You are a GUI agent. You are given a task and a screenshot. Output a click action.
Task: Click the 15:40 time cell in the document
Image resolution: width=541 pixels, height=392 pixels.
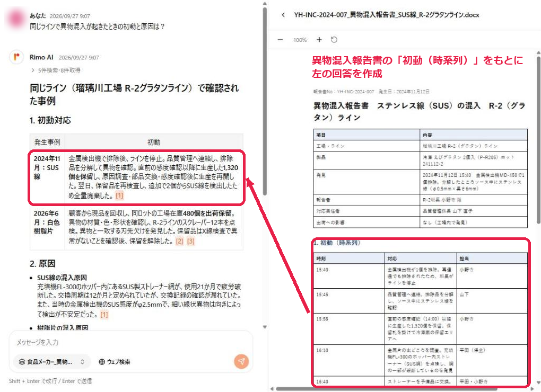[x=349, y=277]
